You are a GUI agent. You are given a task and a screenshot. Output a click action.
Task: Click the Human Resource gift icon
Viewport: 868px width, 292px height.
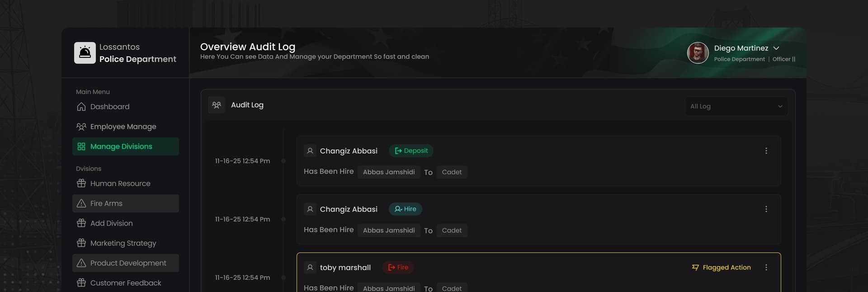pos(81,184)
